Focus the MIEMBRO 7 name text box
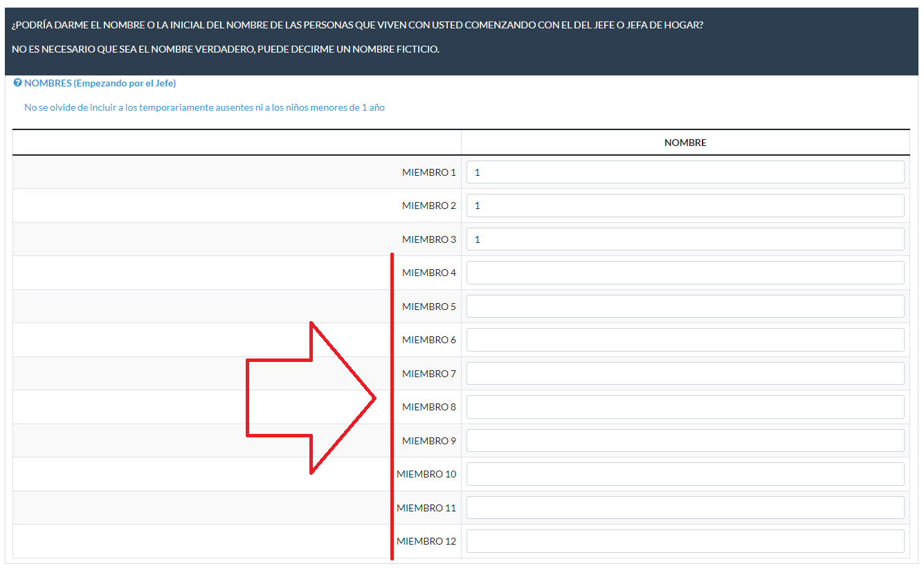924x573 pixels. point(685,374)
